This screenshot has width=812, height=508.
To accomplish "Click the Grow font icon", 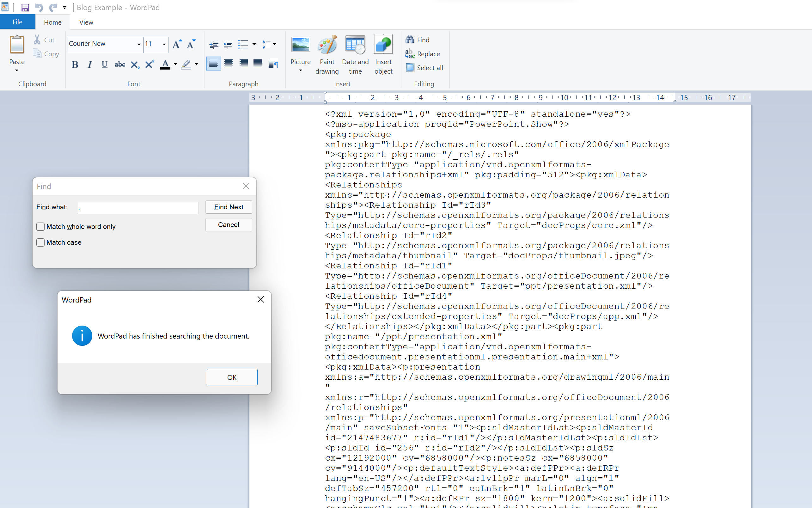I will click(177, 44).
